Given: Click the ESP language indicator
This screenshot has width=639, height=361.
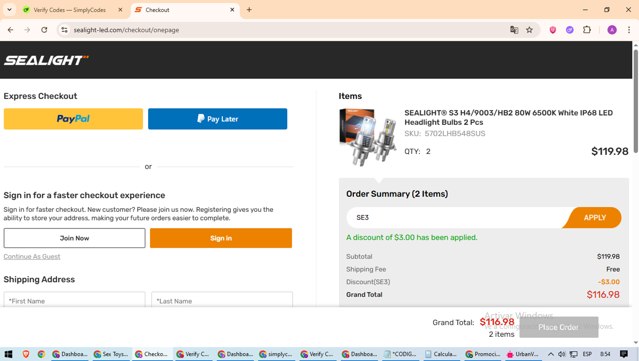Looking at the screenshot, I should tap(587, 354).
